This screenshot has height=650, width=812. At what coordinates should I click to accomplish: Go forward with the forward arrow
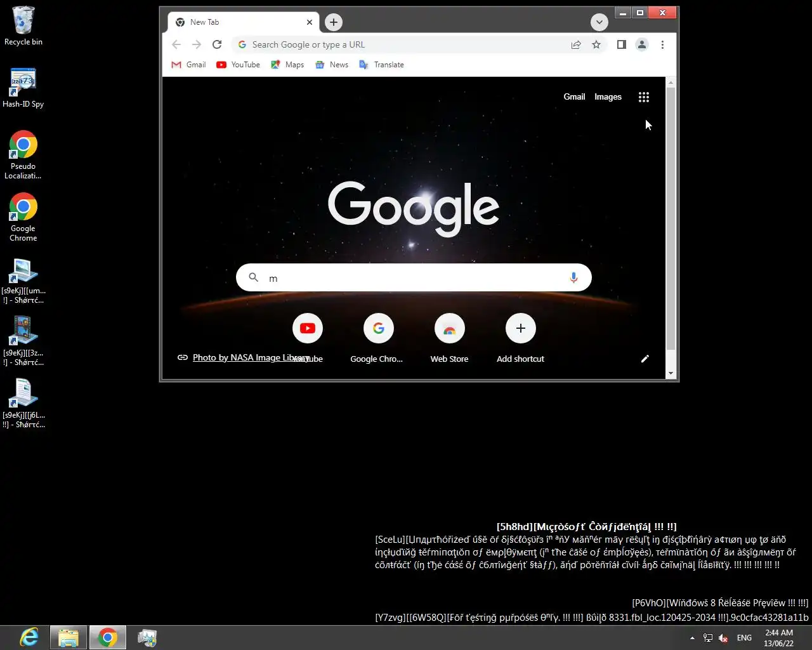tap(197, 44)
